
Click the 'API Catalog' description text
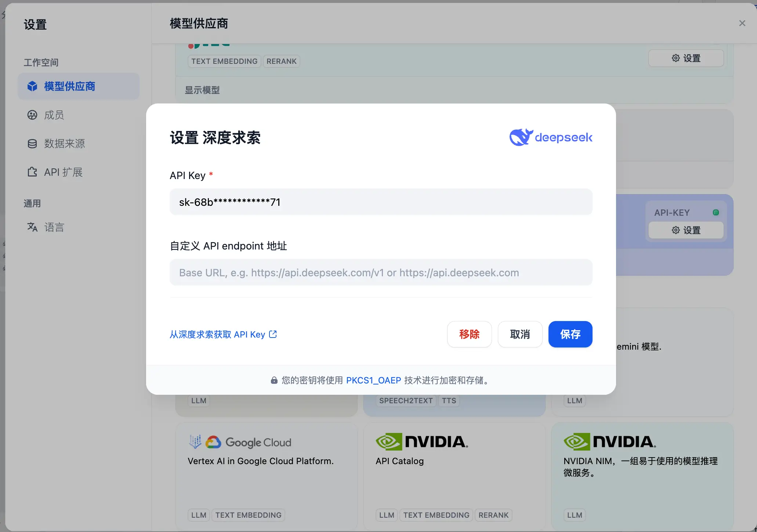[399, 461]
